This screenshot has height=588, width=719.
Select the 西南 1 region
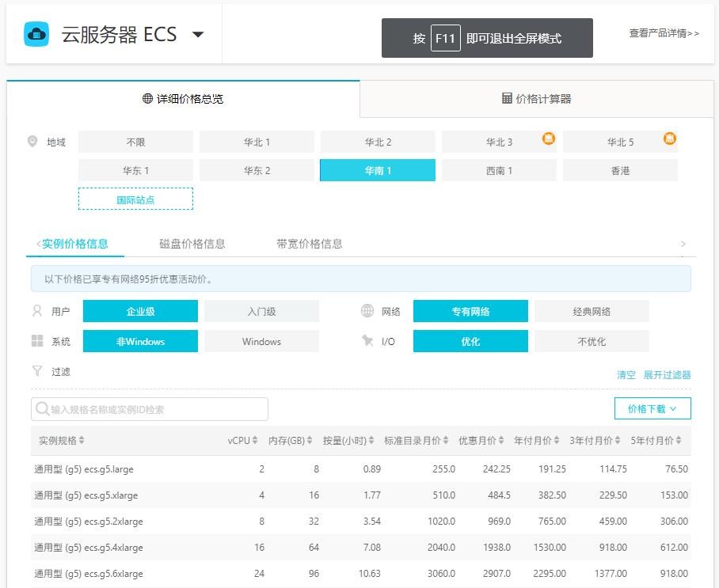(x=499, y=170)
